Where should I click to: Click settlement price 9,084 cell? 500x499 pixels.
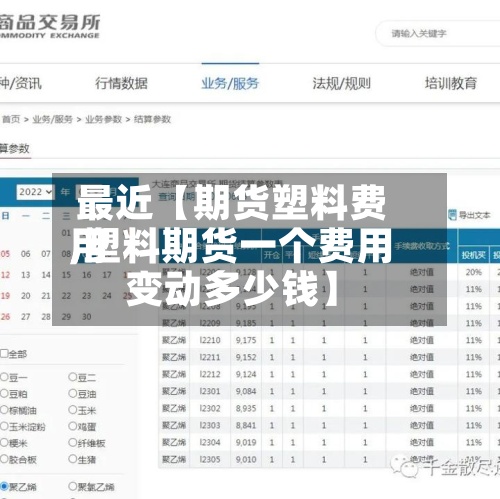click(x=246, y=391)
